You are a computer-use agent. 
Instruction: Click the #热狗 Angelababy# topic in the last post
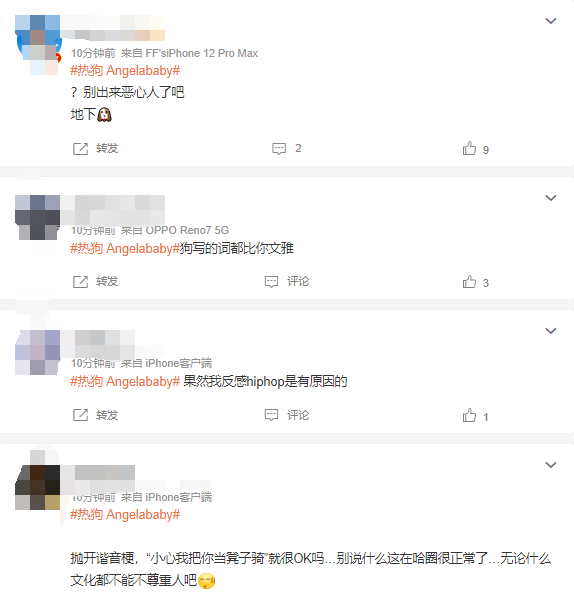pos(125,515)
